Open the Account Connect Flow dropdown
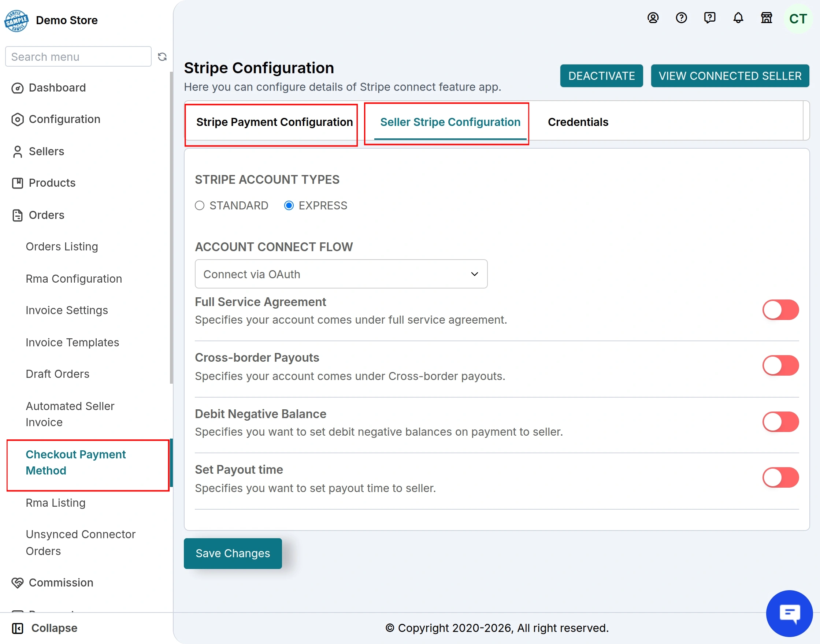820x644 pixels. click(x=341, y=274)
